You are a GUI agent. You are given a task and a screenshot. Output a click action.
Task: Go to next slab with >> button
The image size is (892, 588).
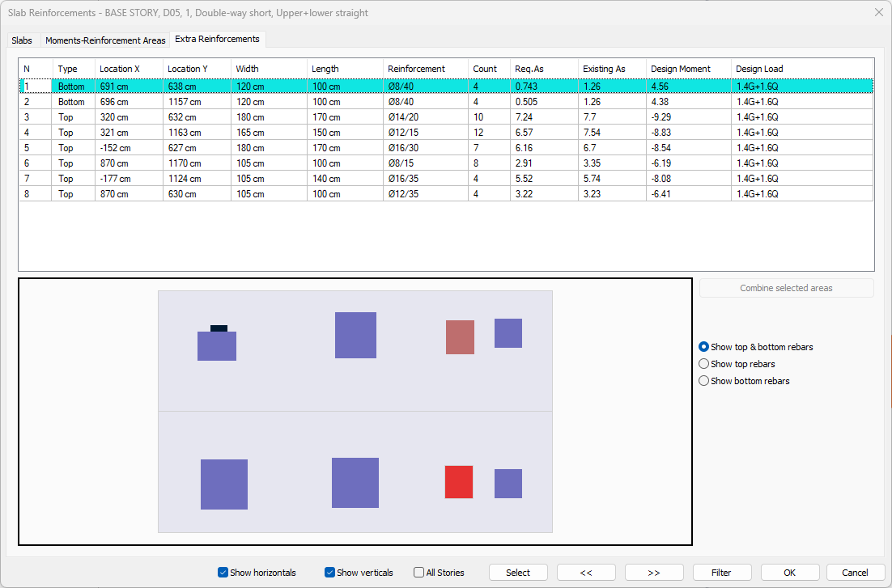point(654,573)
